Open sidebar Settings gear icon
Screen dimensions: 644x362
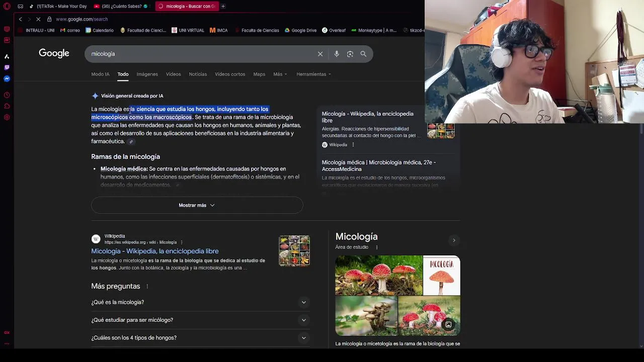7,117
